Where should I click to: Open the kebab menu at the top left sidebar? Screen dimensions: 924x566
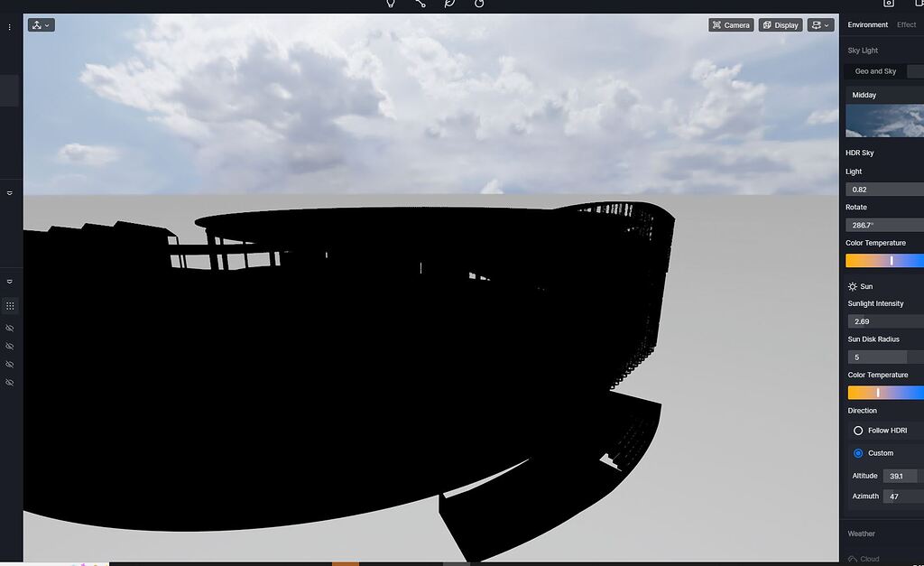(x=9, y=25)
